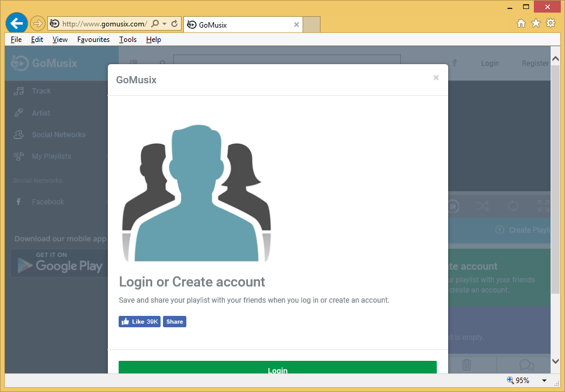This screenshot has width=565, height=392.
Task: Open the Tools menu
Action: 128,40
